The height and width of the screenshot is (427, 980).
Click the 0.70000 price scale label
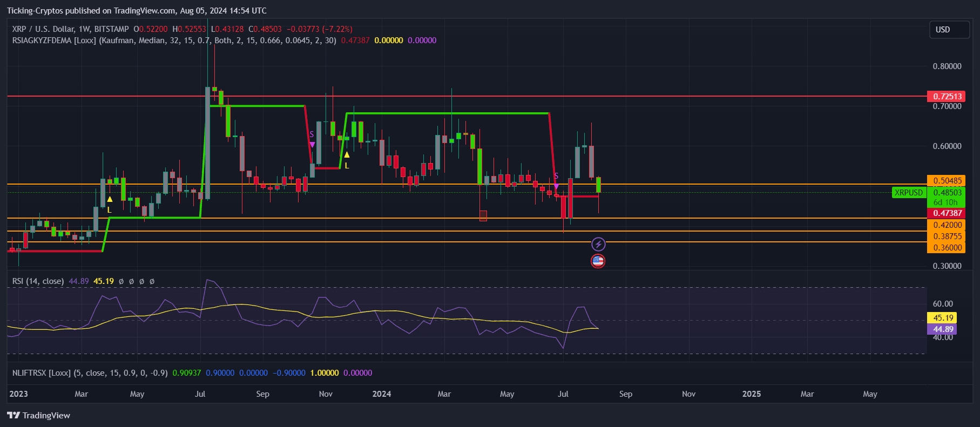coord(947,106)
